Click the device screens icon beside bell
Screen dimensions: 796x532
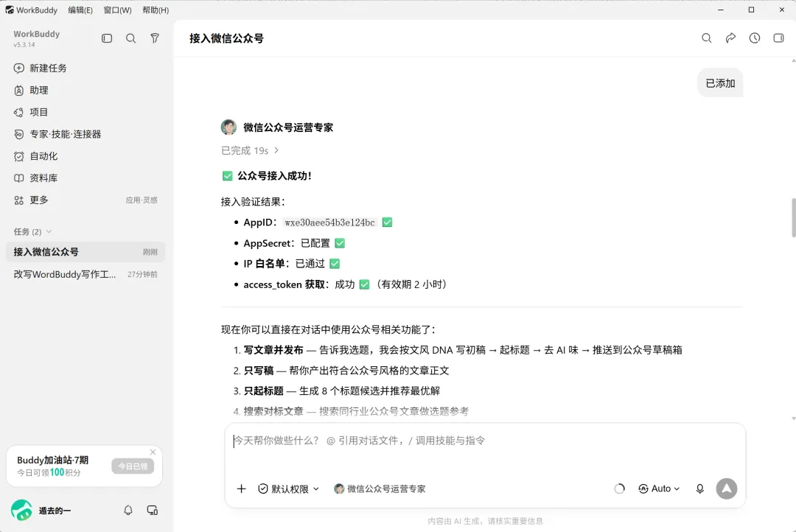(153, 510)
